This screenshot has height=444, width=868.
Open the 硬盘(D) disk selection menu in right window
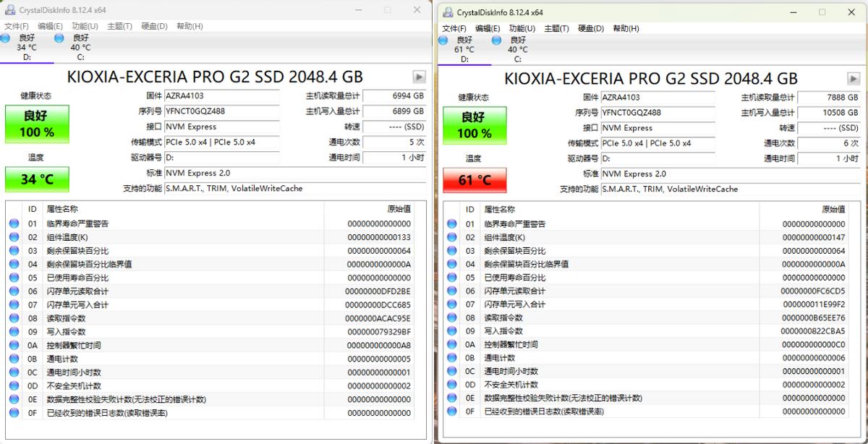coord(590,28)
